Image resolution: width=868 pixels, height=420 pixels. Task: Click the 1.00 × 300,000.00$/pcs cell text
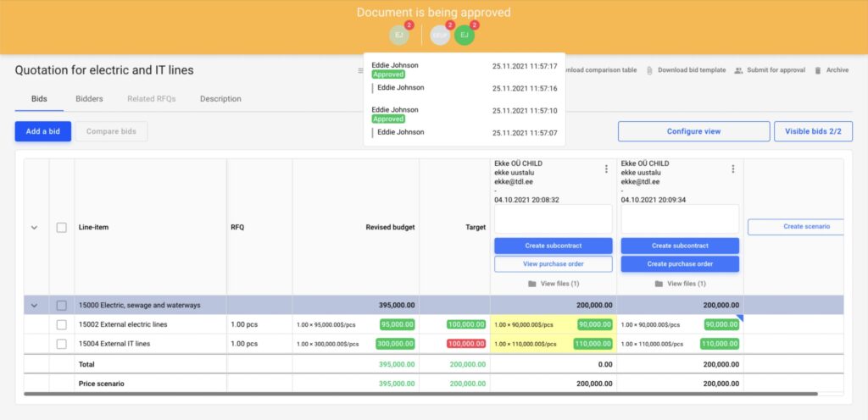coord(328,344)
